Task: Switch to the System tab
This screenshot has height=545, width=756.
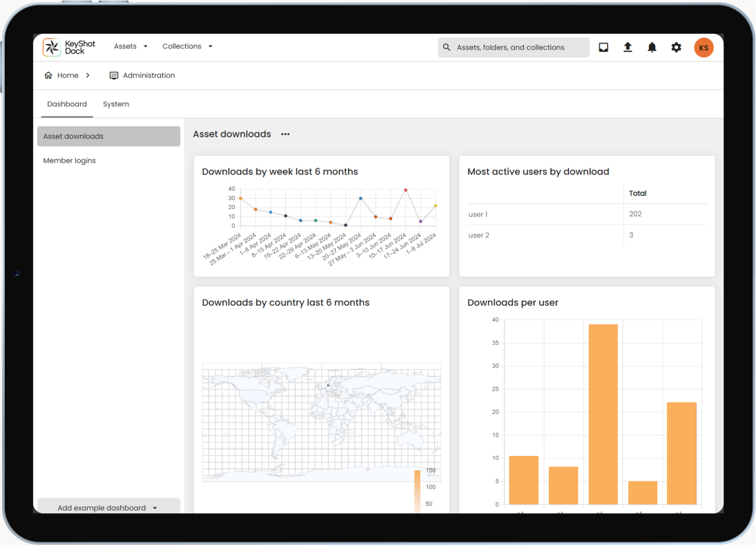Action: [x=116, y=104]
